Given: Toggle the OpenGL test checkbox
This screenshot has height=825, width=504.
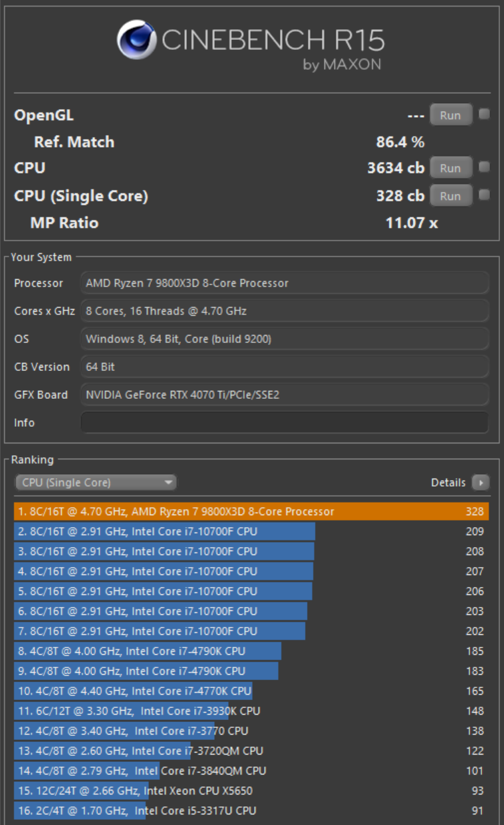Looking at the screenshot, I should (x=484, y=114).
